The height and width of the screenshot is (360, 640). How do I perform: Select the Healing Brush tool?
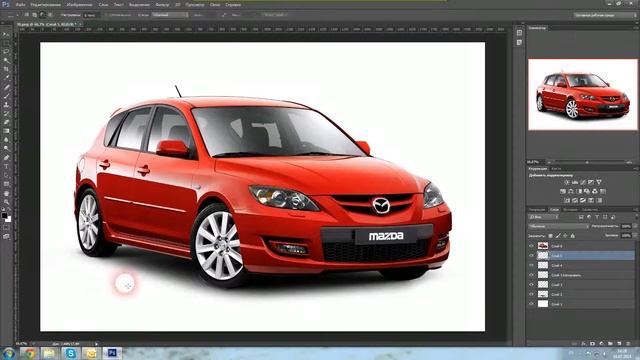tap(6, 87)
